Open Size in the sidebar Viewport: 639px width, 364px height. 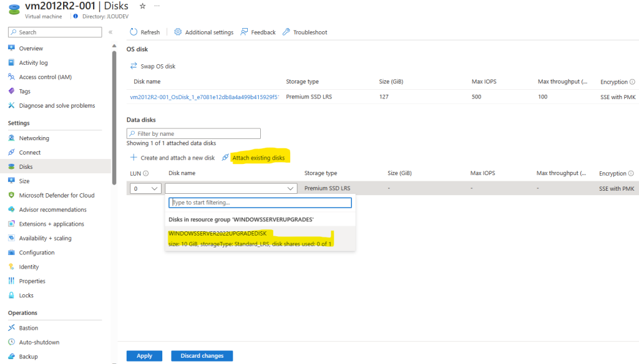24,181
